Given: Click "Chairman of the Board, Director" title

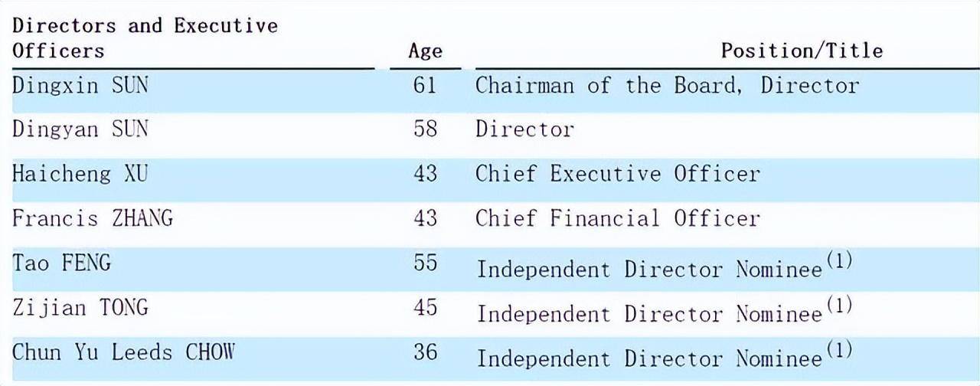Looking at the screenshot, I should click(667, 84).
